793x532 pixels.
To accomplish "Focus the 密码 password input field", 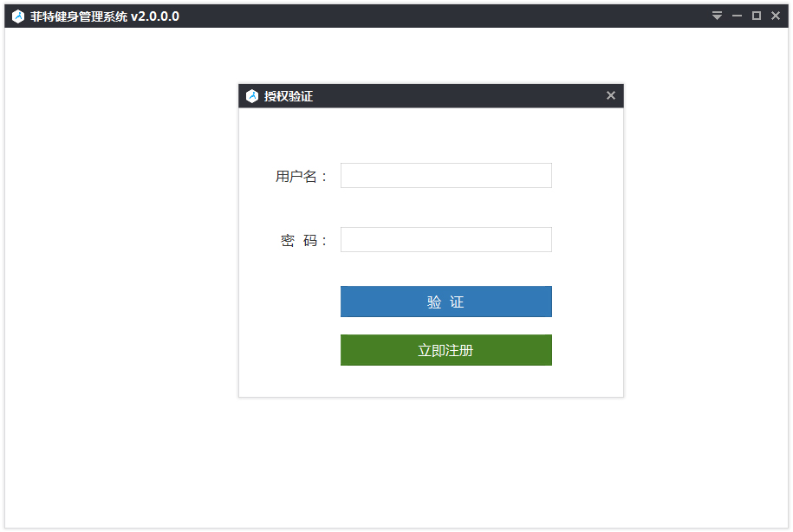I will click(446, 240).
